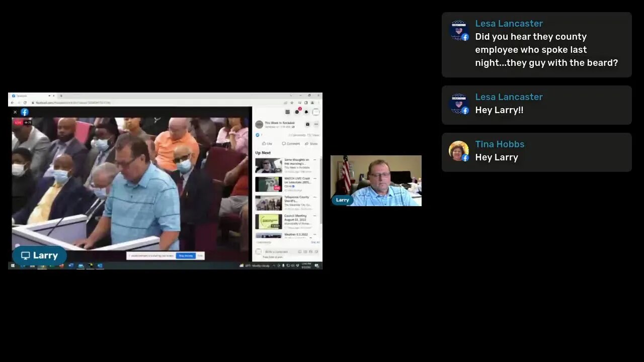Open the comments count link
The height and width of the screenshot is (362, 644).
tap(297, 135)
